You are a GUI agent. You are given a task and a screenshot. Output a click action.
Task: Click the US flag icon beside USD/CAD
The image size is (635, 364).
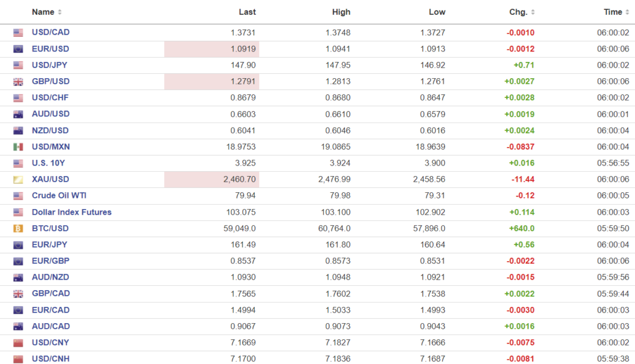pyautogui.click(x=18, y=33)
